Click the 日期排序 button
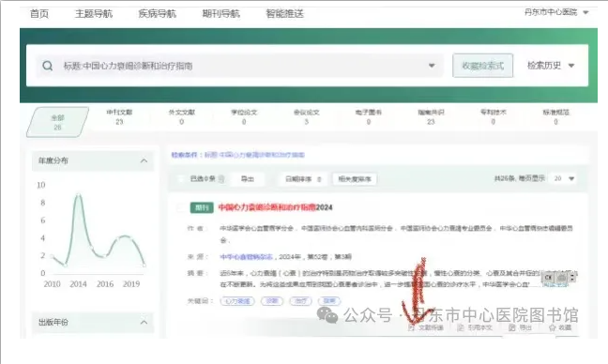 pyautogui.click(x=302, y=179)
